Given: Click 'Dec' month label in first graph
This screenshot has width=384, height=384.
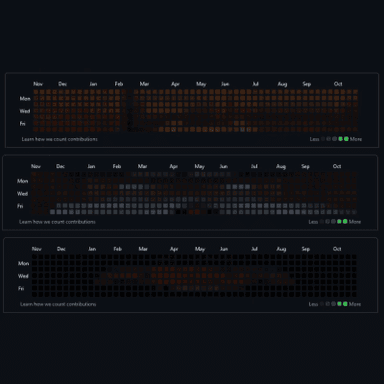Looking at the screenshot, I should [62, 84].
